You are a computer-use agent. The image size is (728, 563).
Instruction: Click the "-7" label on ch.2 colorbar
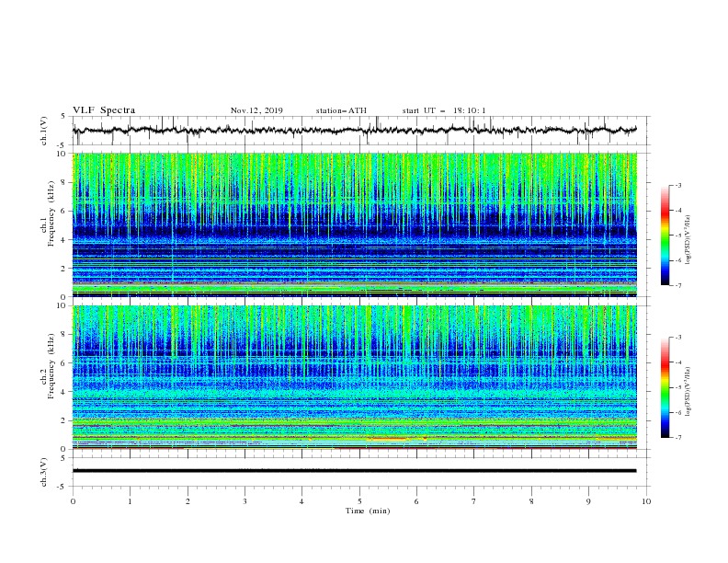tap(678, 437)
